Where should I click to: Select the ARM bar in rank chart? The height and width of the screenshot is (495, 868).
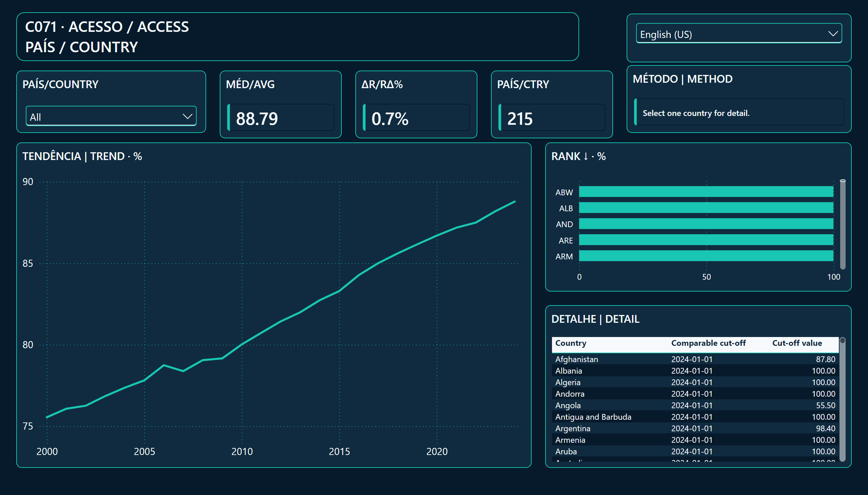[706, 256]
